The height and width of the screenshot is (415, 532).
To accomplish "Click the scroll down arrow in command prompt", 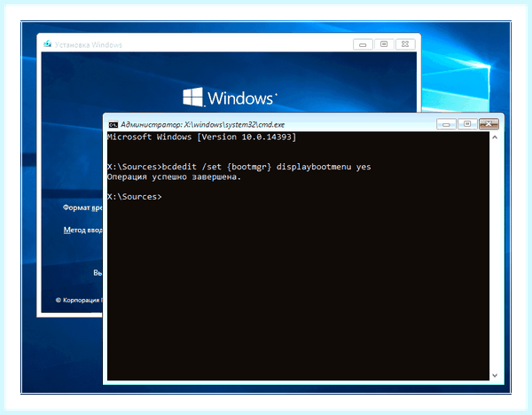I will (x=495, y=375).
